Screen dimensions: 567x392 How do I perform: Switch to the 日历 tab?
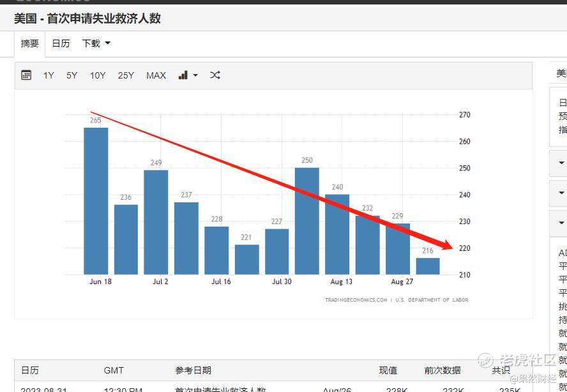point(61,43)
